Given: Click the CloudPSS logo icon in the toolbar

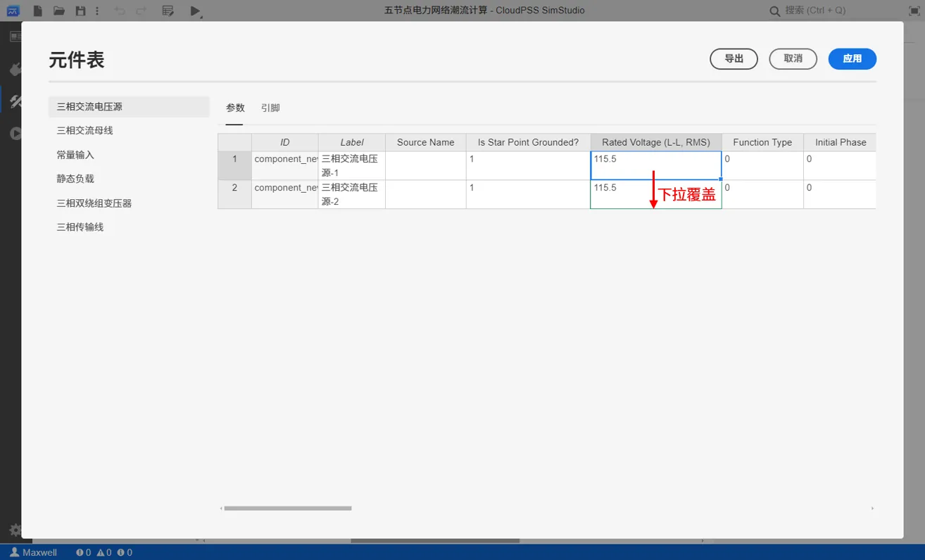Looking at the screenshot, I should [x=13, y=11].
